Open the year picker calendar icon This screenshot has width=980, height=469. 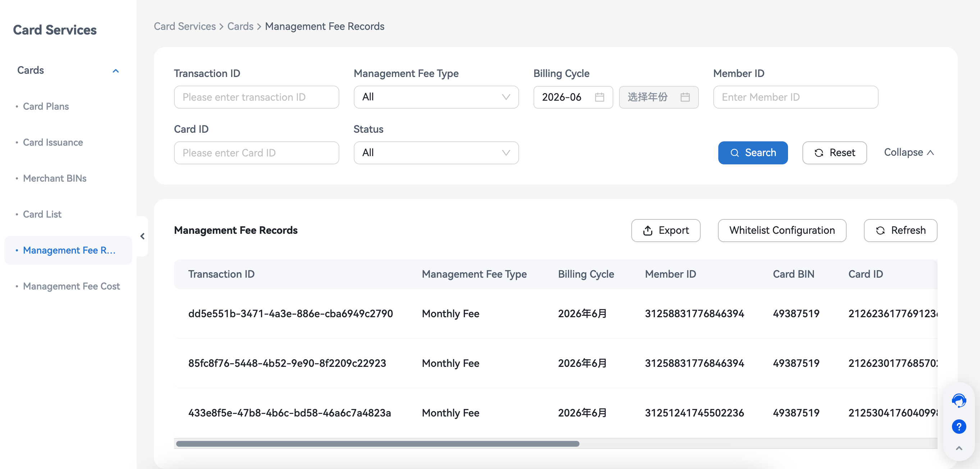tap(685, 97)
